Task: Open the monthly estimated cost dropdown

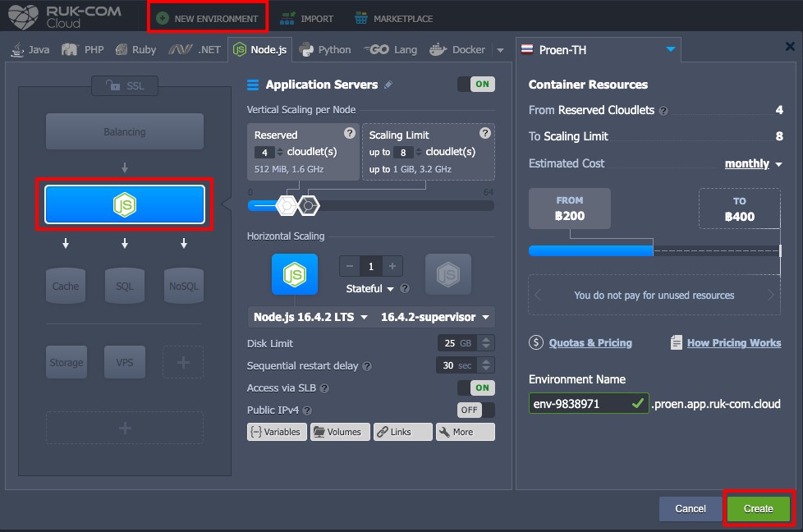Action: (x=753, y=164)
